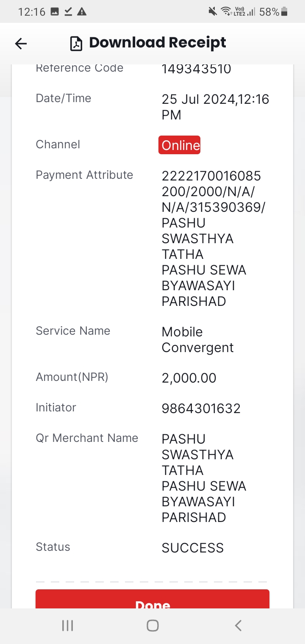
Task: Select the amount value 2,000.00
Action: [189, 378]
